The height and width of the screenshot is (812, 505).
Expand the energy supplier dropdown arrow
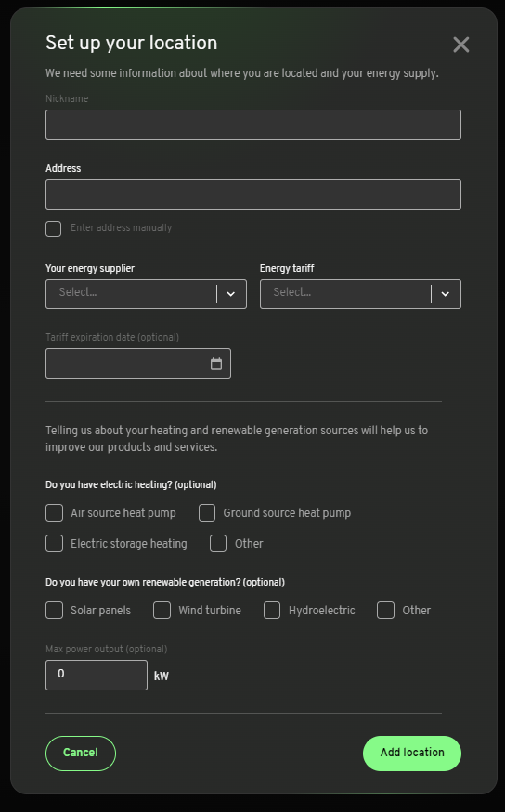pyautogui.click(x=231, y=294)
